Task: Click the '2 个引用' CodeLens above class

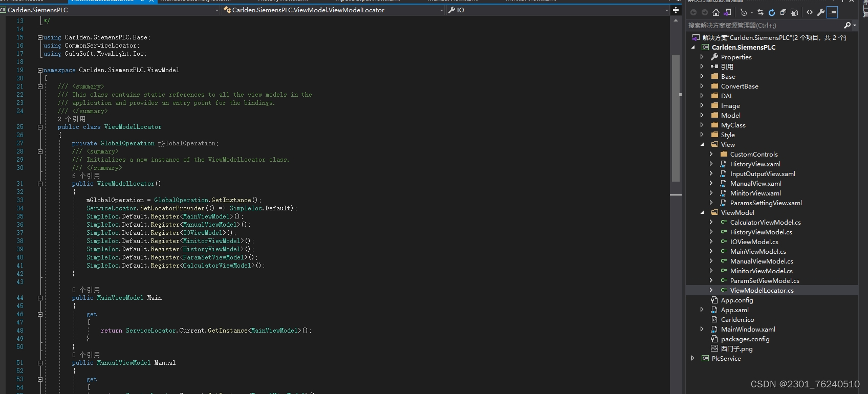Action: click(x=72, y=119)
